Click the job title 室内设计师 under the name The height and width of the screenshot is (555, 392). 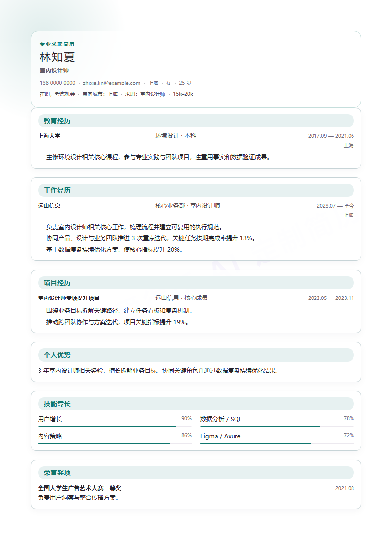point(54,71)
